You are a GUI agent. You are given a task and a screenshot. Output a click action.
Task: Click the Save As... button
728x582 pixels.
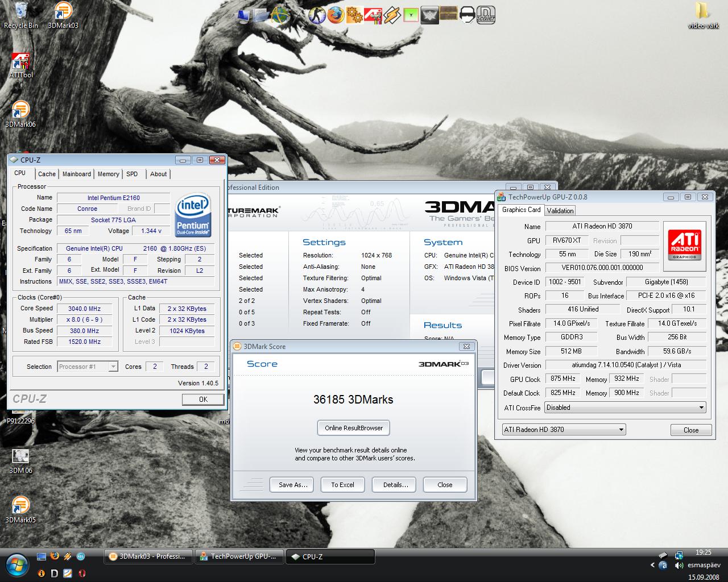coord(293,485)
